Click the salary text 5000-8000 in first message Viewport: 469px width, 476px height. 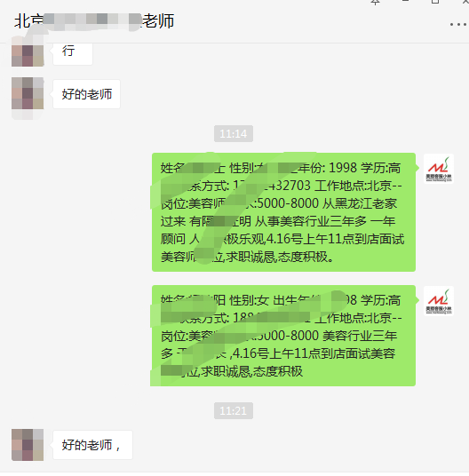pyautogui.click(x=288, y=203)
